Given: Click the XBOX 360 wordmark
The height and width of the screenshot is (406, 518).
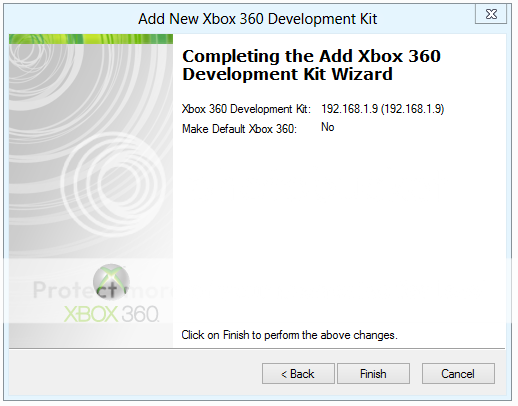Looking at the screenshot, I should tap(111, 314).
